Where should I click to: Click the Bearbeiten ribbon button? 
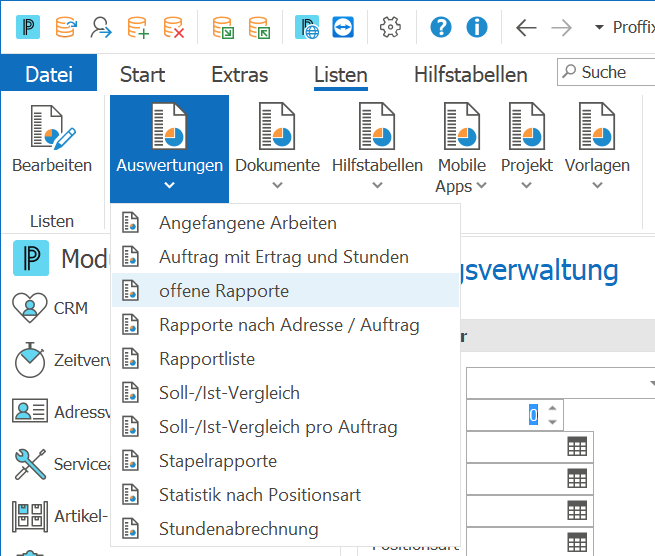52,140
